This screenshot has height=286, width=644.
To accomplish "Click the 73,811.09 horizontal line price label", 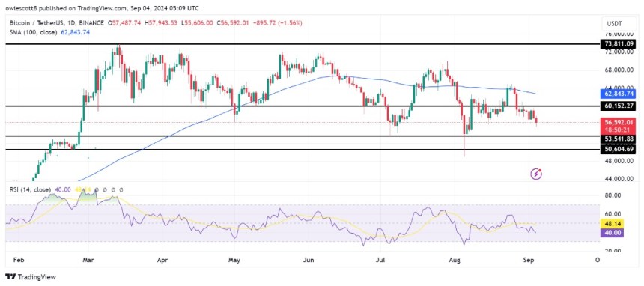I will 618,43.
